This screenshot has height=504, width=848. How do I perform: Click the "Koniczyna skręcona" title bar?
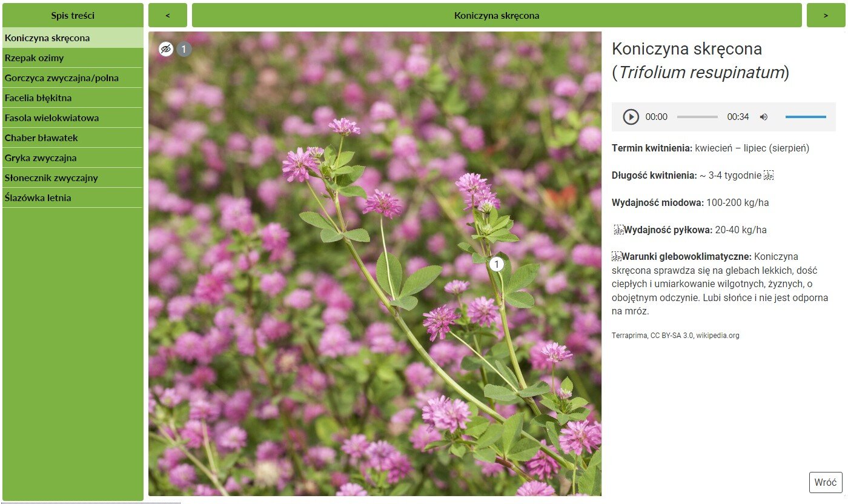pyautogui.click(x=497, y=15)
